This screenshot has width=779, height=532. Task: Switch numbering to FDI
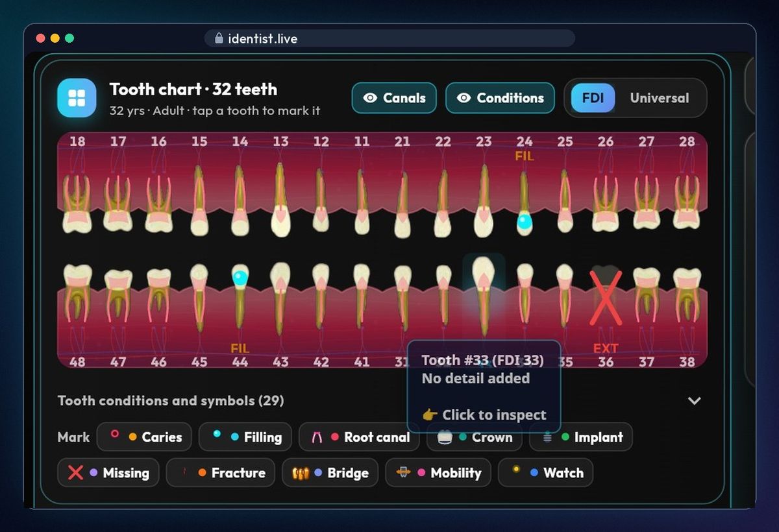tap(593, 98)
